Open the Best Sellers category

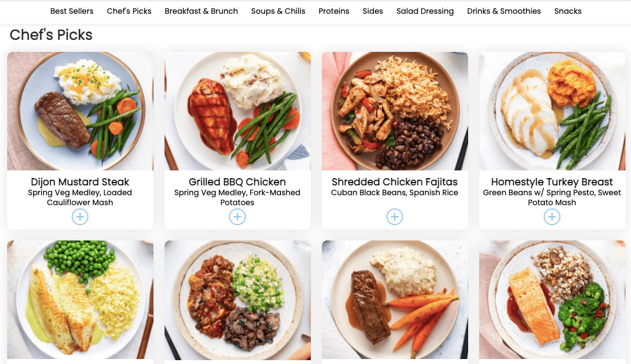72,11
